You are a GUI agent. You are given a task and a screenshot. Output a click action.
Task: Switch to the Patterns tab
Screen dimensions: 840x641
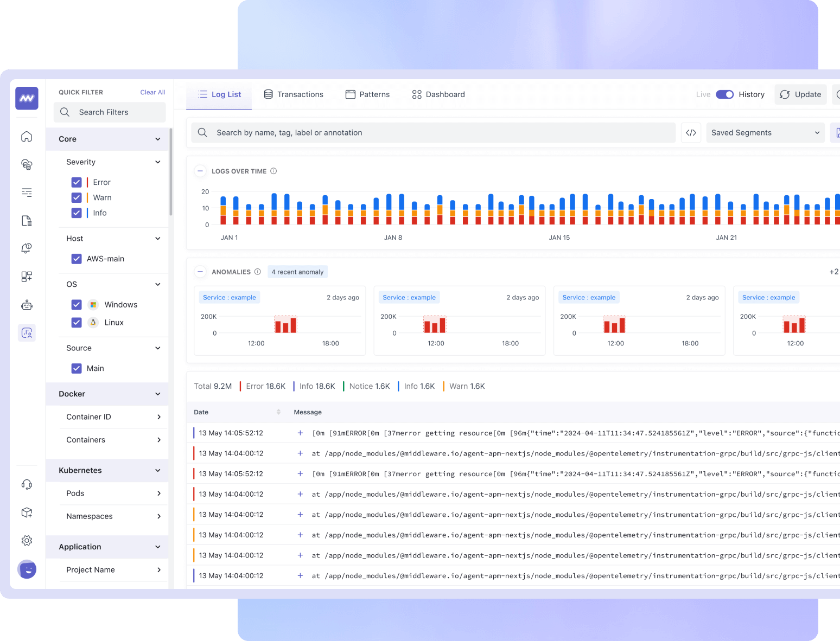coord(367,94)
